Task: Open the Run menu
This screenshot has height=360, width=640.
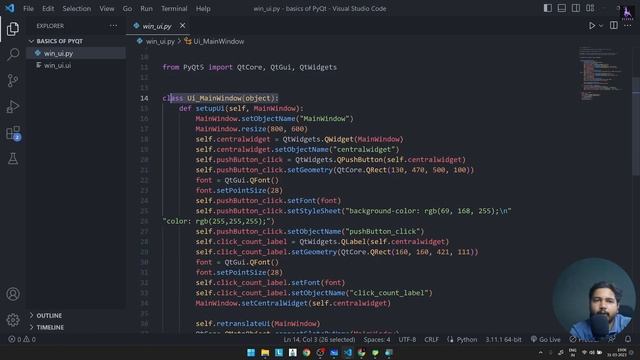Action: tap(146, 8)
